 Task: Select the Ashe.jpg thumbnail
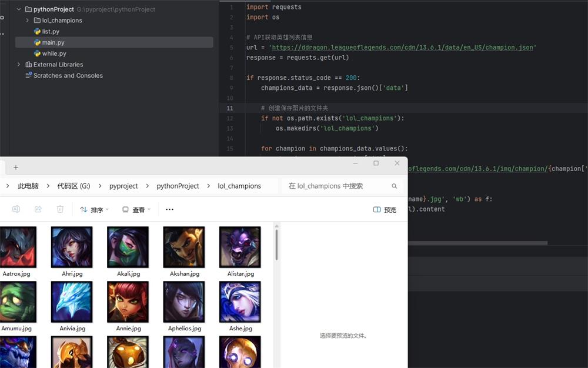coord(240,302)
